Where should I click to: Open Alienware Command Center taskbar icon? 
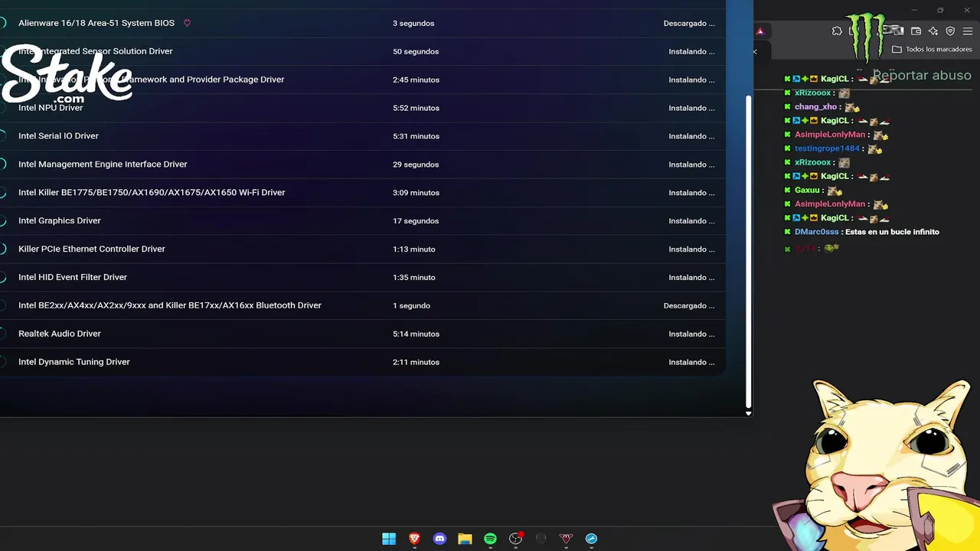(541, 539)
